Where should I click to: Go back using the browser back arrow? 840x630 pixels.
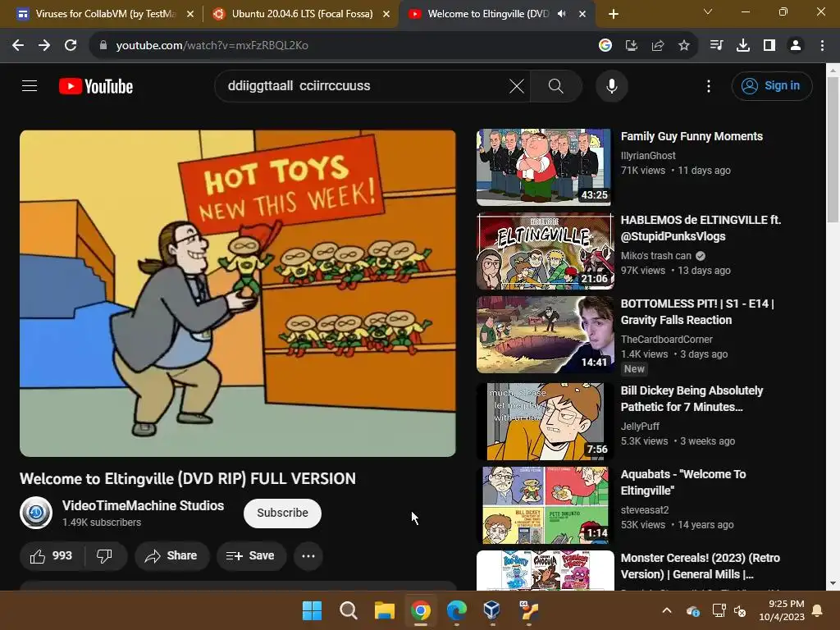tap(18, 46)
